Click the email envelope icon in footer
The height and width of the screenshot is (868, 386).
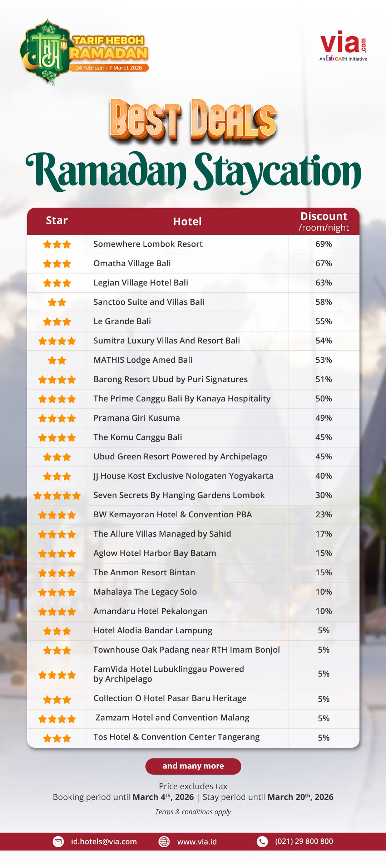[58, 842]
